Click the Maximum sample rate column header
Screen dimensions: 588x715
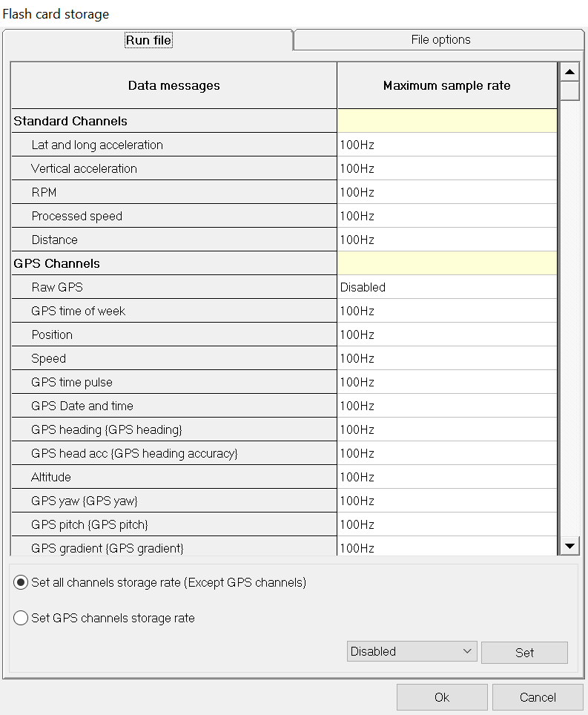tap(446, 85)
